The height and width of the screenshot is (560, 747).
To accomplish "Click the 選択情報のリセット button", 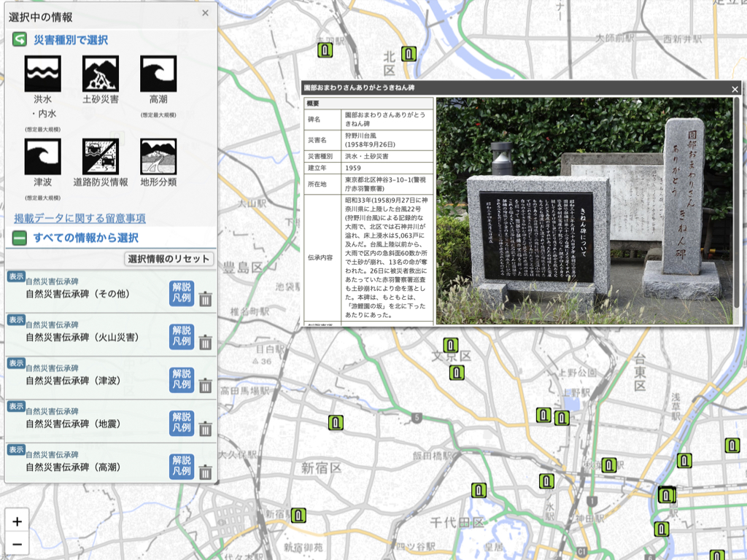I will [169, 259].
